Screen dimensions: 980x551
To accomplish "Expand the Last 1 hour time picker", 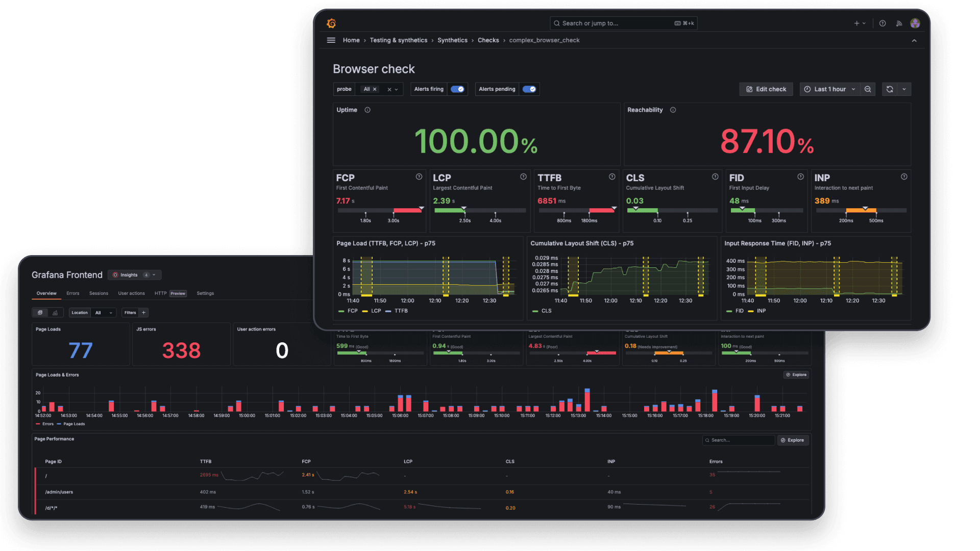I will tap(829, 89).
